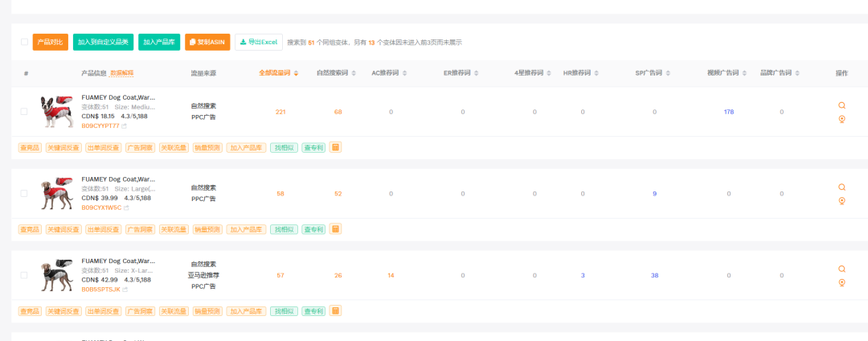
Task: Click 关联流量 under B0B5SPTSJK
Action: point(174,311)
